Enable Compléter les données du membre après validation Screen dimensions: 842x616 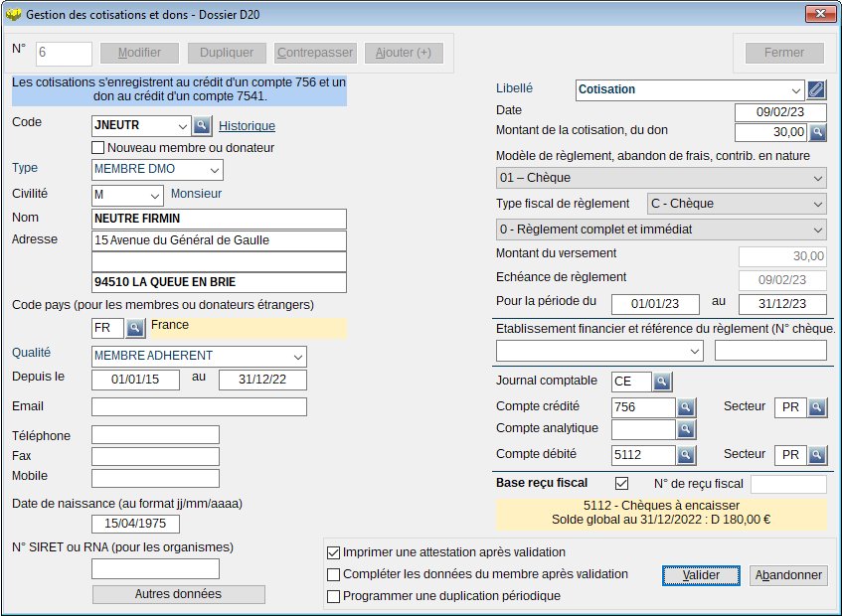pyautogui.click(x=333, y=574)
